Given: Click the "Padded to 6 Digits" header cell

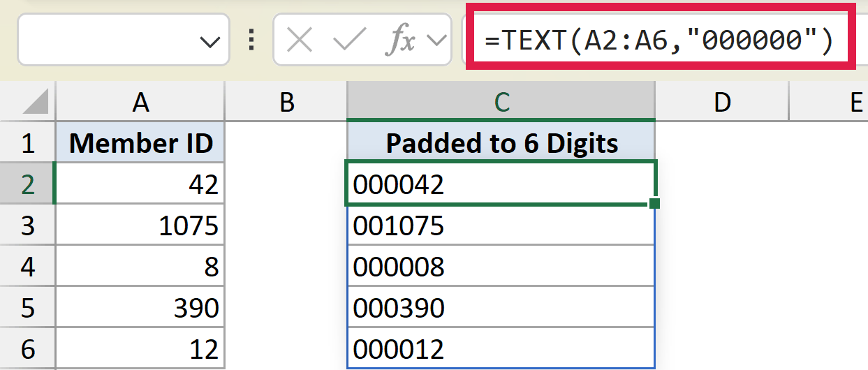Looking at the screenshot, I should 501,143.
